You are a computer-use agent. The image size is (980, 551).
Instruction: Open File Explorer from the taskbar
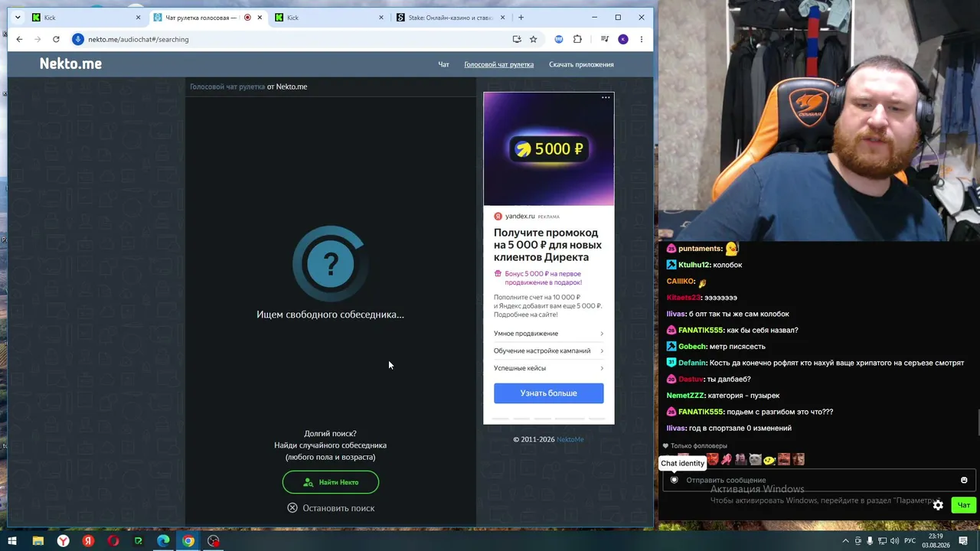tap(38, 541)
